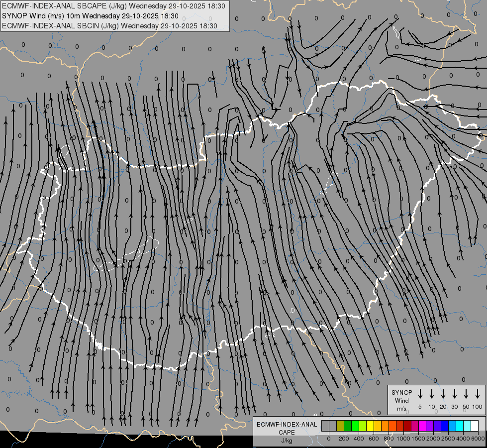
Task: Click the SBCIN title line at top
Action: [109, 26]
